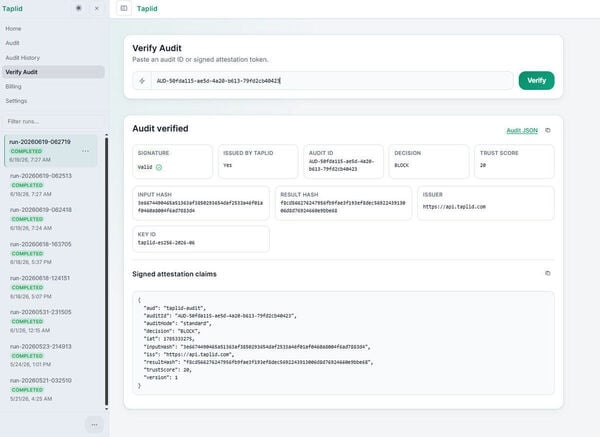Select run-20260521-032510 in run list

tap(50, 389)
